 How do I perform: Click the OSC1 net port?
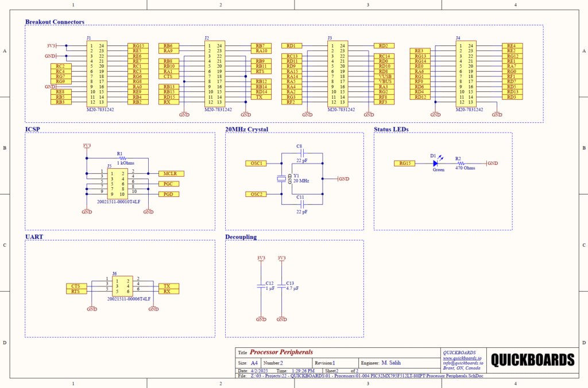pos(256,163)
